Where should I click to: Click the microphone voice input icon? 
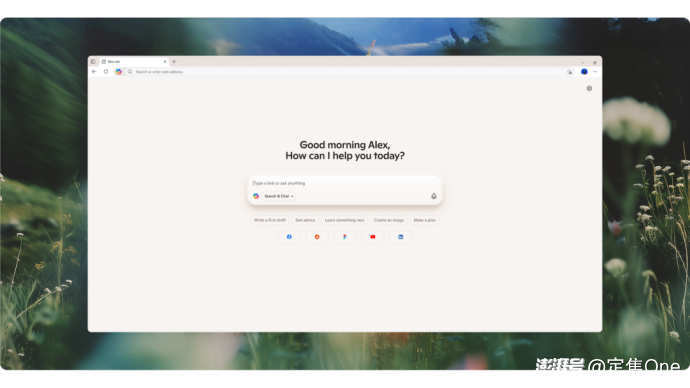(x=434, y=196)
